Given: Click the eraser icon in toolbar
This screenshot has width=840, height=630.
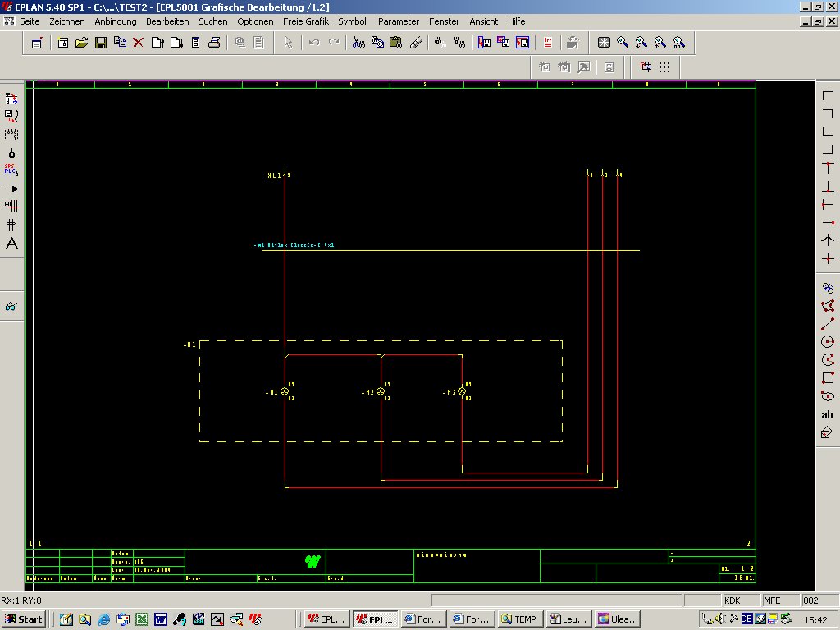Looking at the screenshot, I should coord(416,43).
